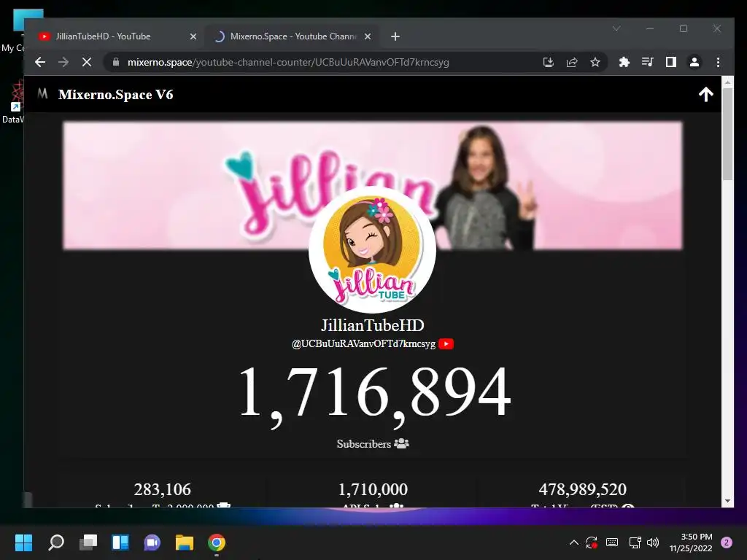Open Chrome's three-dot menu
Viewport: 747px width, 560px height.
[x=718, y=62]
